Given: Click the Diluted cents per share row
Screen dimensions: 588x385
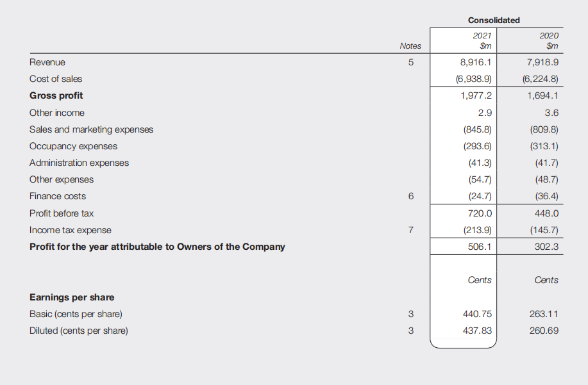Looking at the screenshot, I should point(78,331).
